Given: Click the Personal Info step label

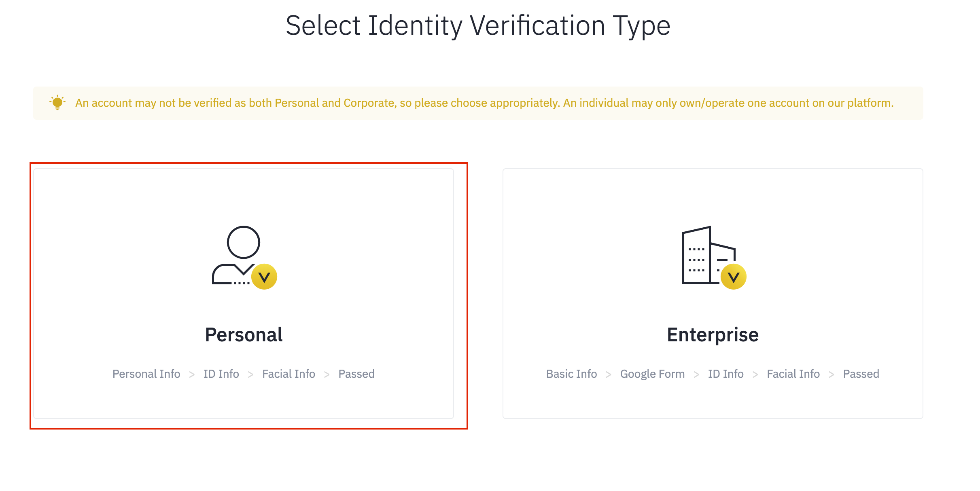Looking at the screenshot, I should click(146, 374).
